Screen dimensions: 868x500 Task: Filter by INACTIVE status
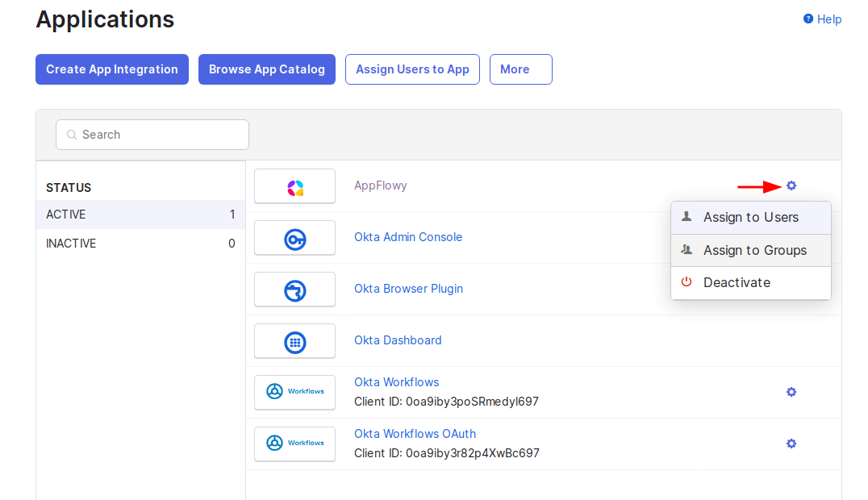coord(140,244)
